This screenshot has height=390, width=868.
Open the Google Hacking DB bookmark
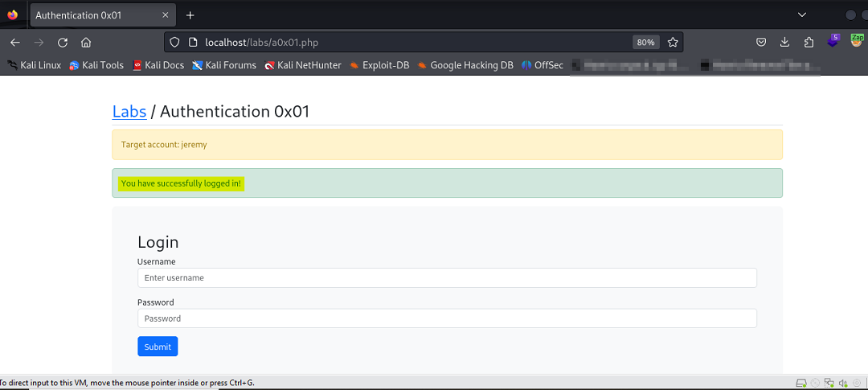point(465,65)
